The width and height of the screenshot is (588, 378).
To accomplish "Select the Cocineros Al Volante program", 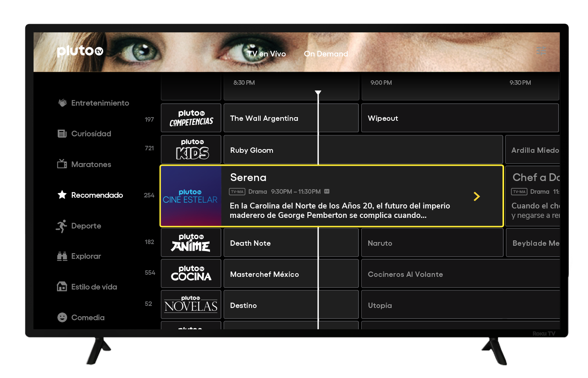I will (460, 274).
